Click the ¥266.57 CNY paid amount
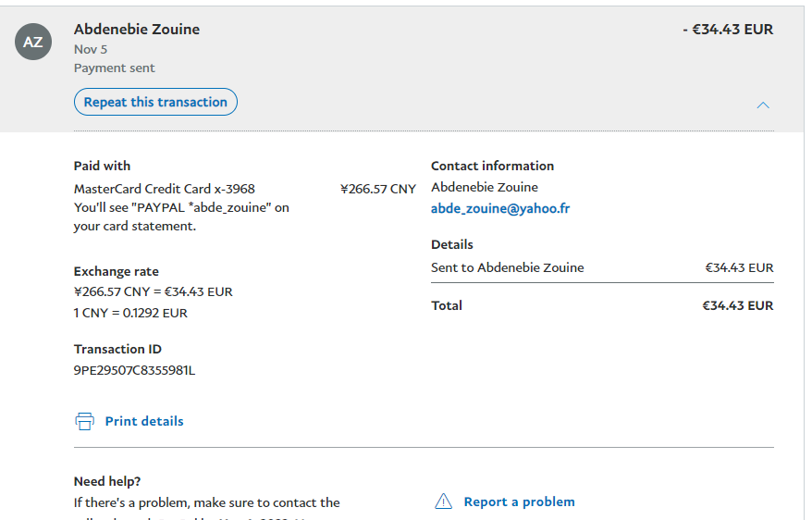812x520 pixels. point(378,189)
